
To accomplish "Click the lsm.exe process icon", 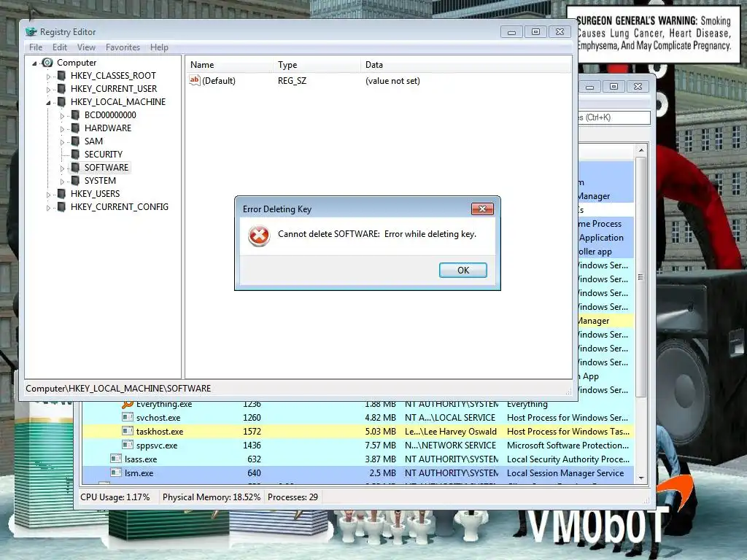I will tap(116, 472).
